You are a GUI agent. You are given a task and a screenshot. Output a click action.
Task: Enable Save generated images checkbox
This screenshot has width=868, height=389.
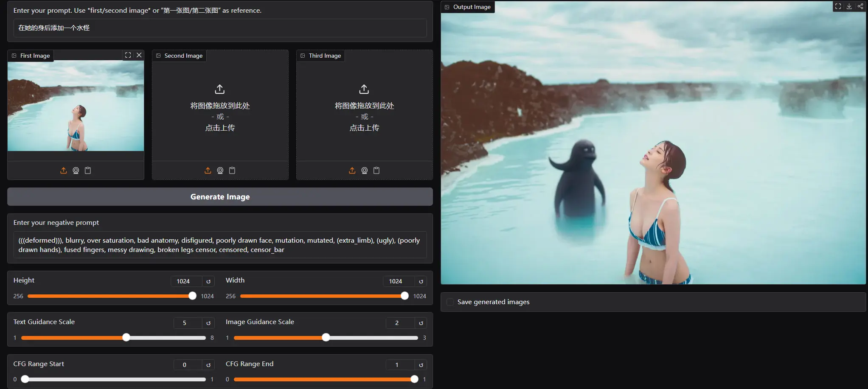click(x=450, y=302)
